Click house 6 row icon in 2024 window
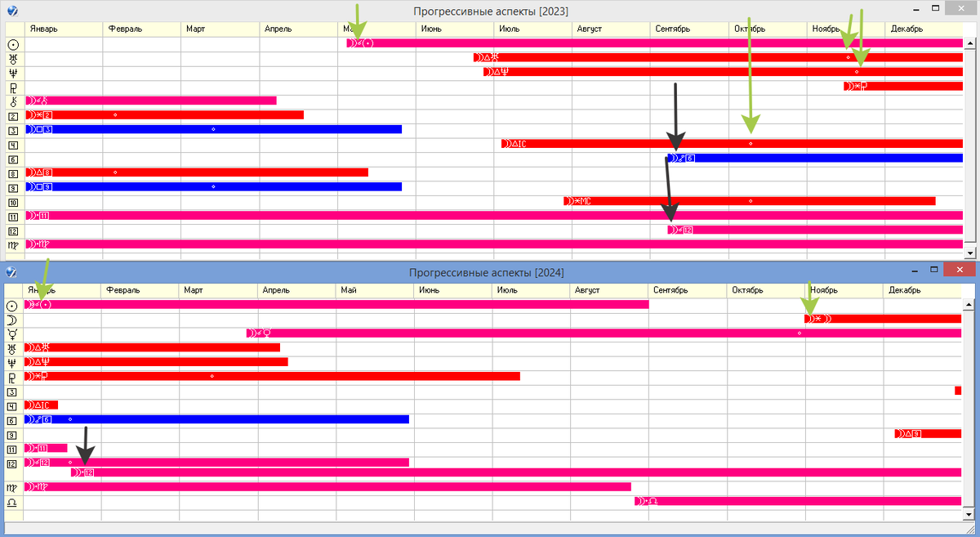The image size is (980, 537). pyautogui.click(x=12, y=420)
